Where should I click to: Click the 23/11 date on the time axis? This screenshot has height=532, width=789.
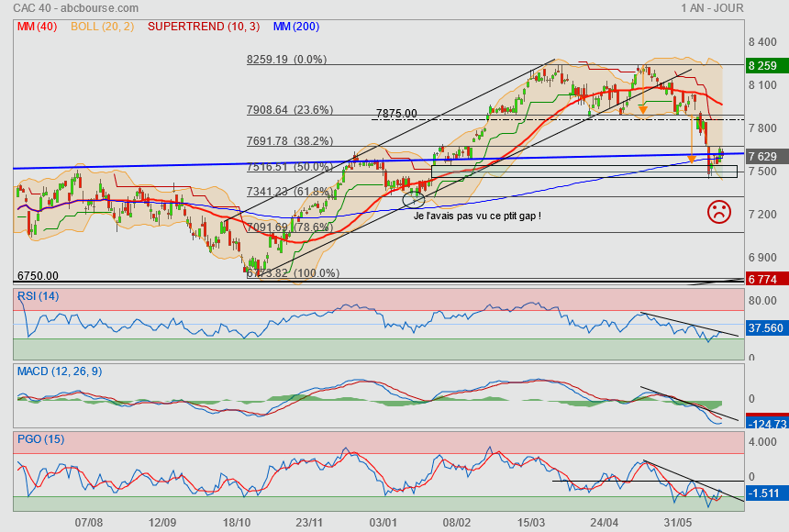pyautogui.click(x=309, y=523)
